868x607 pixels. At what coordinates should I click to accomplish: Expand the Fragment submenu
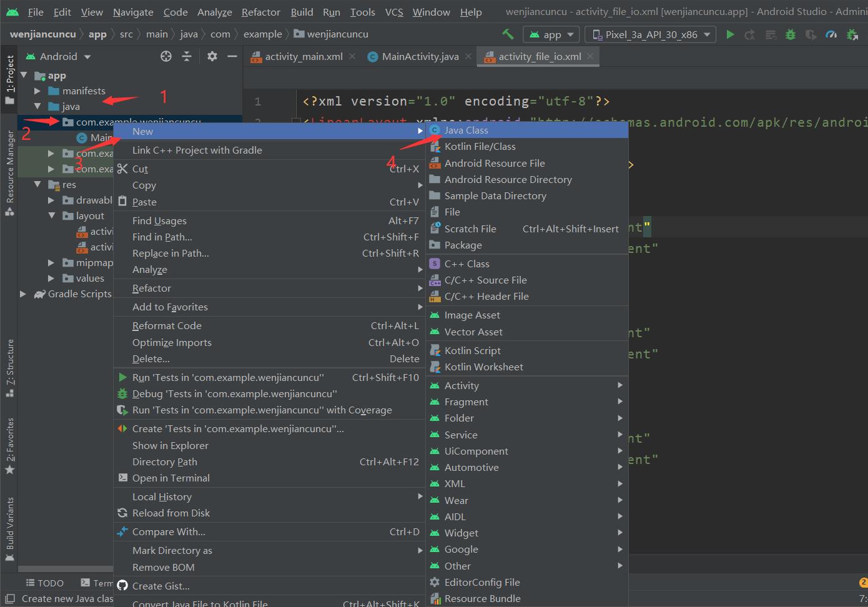[x=527, y=402]
